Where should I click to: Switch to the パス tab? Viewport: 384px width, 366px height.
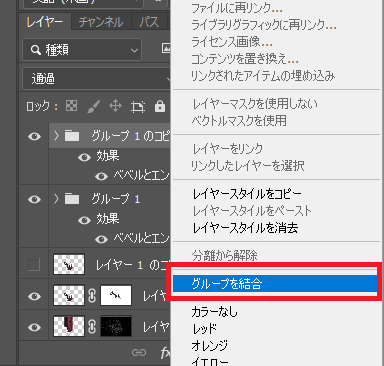[x=149, y=22]
